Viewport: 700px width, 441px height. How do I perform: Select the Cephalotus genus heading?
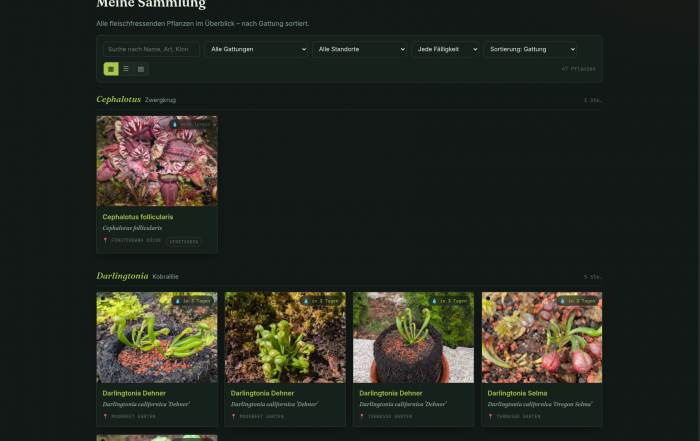click(119, 99)
